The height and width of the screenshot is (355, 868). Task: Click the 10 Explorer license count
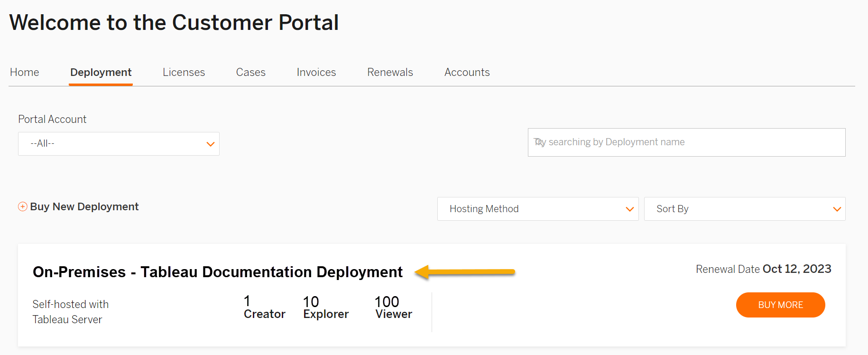[326, 308]
